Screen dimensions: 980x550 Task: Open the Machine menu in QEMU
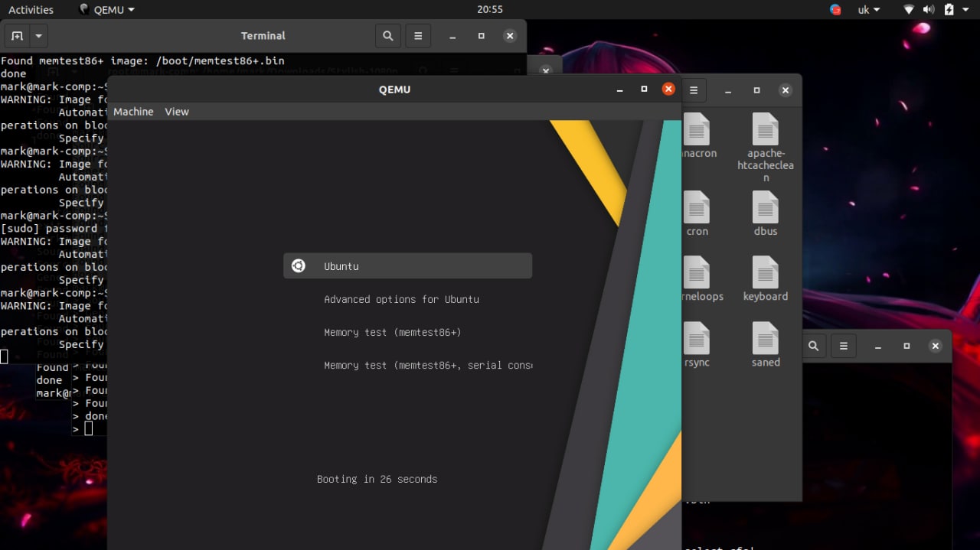coord(133,112)
